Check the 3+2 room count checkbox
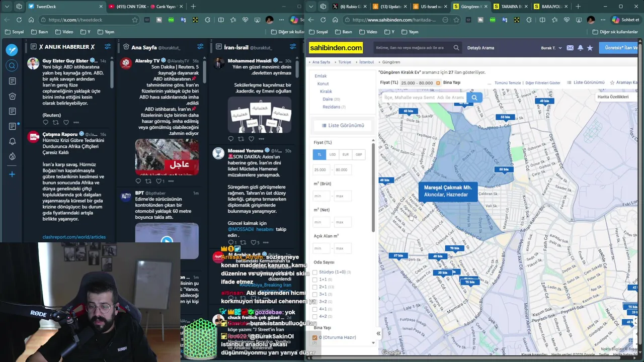 (315, 302)
